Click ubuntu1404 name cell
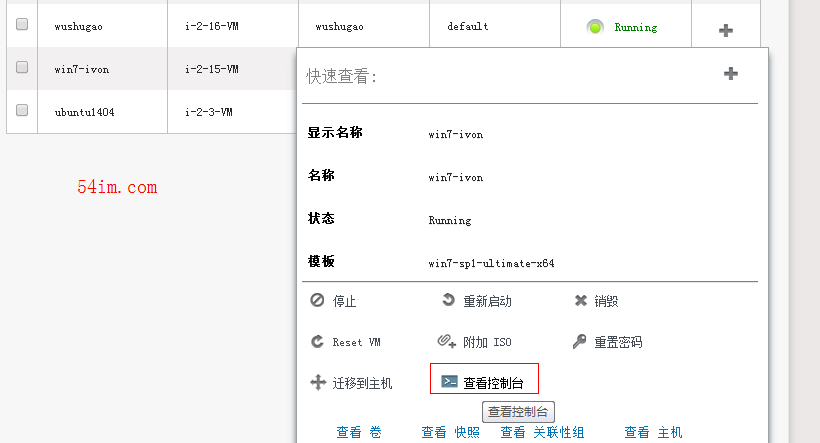The height and width of the screenshot is (443, 820). coord(84,112)
